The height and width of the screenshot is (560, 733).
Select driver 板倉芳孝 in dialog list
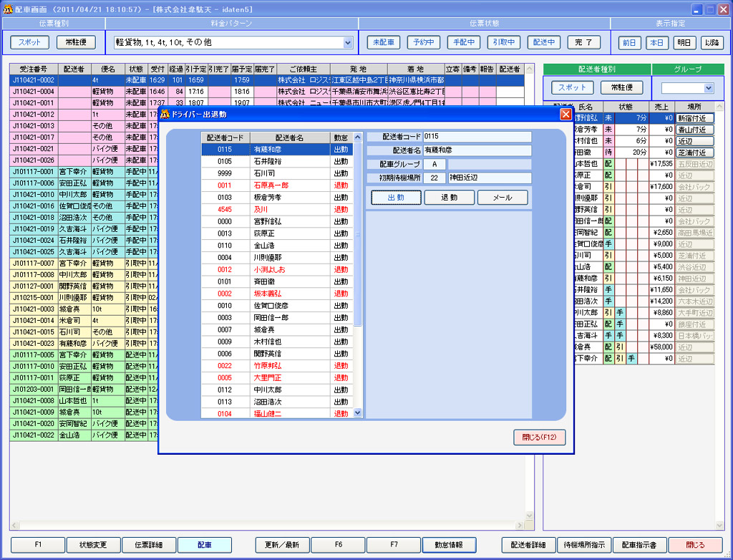[277, 198]
